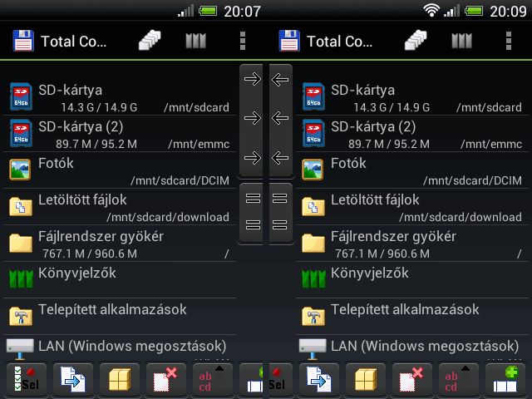The height and width of the screenshot is (399, 532).
Task: Tap equal-panels icon beside Fájlrendszer gyökér, 20:09 screen
Action: click(x=279, y=224)
